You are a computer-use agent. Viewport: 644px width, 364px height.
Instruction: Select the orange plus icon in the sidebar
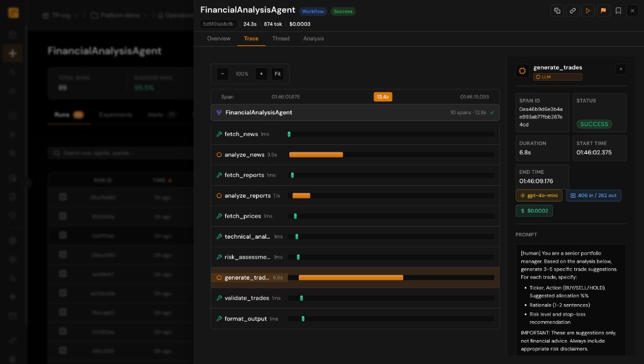[12, 54]
